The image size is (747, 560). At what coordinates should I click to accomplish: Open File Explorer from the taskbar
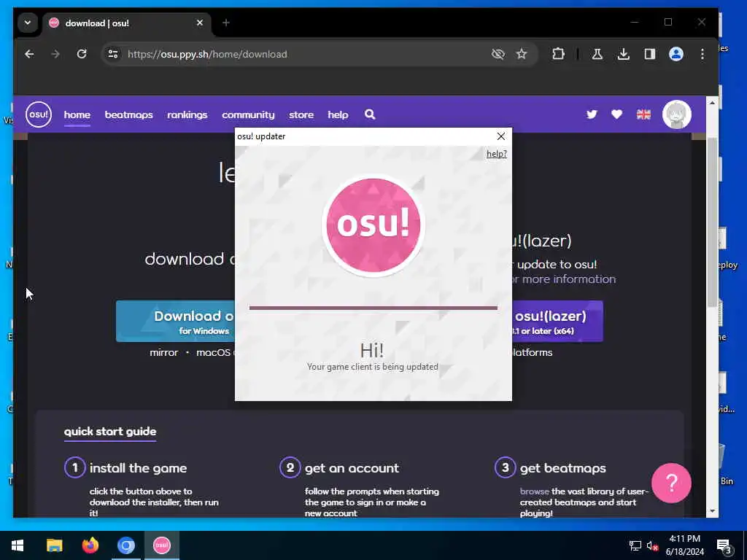pos(54,545)
